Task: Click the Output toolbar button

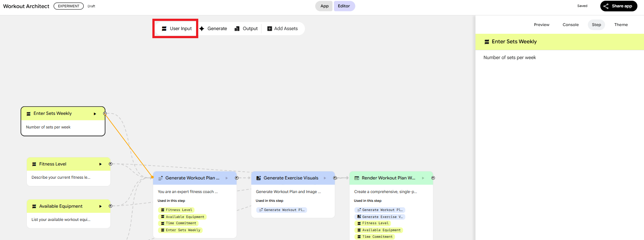Action: point(246,29)
